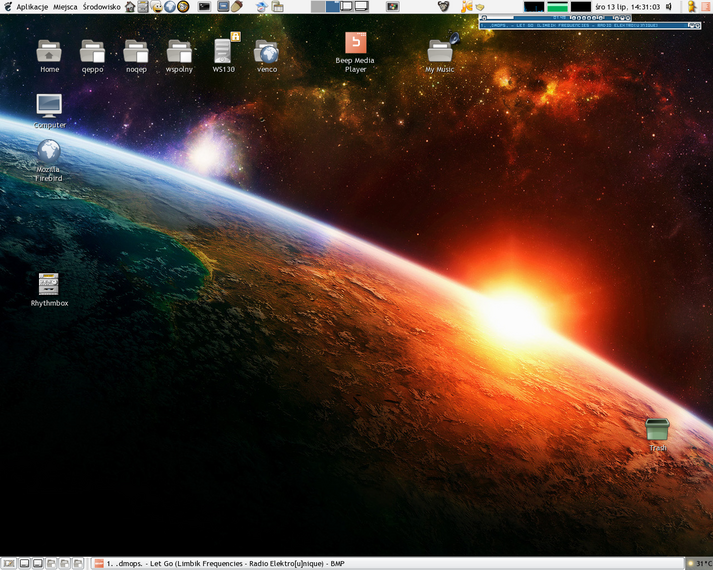Open the My Music folder
The width and height of the screenshot is (713, 570).
(x=440, y=53)
